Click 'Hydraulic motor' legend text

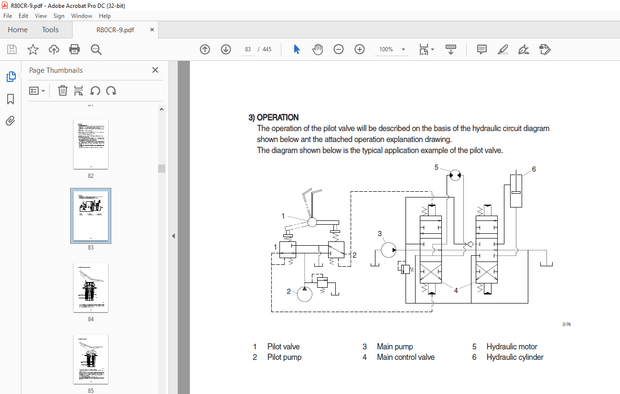[x=512, y=347]
